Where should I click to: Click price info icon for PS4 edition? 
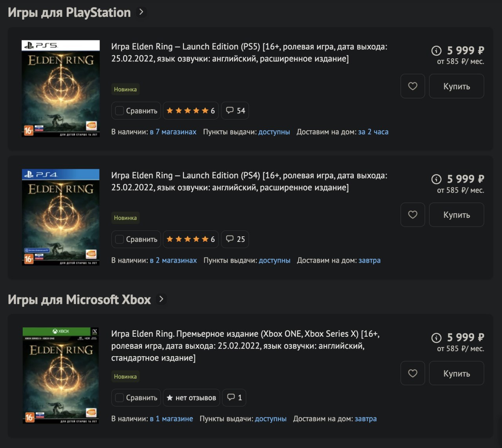pyautogui.click(x=436, y=179)
